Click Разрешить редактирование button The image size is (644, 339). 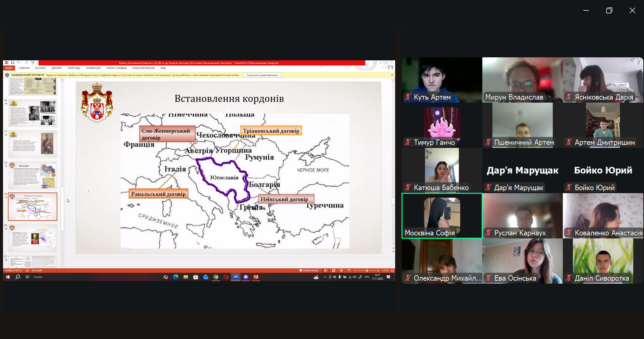click(262, 75)
